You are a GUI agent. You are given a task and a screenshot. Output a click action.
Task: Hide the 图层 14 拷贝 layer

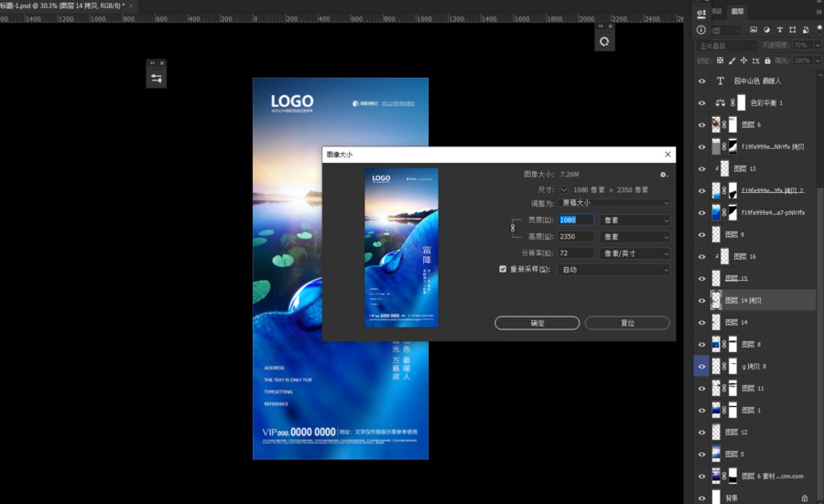(x=701, y=301)
